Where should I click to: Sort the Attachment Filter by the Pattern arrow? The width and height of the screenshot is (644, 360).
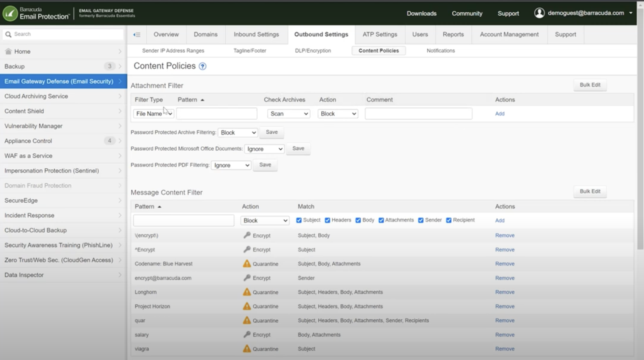[202, 100]
